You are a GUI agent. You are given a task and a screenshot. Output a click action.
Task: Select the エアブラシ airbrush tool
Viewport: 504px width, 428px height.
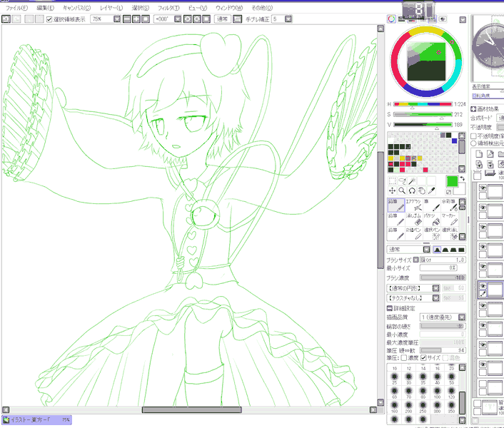point(413,205)
